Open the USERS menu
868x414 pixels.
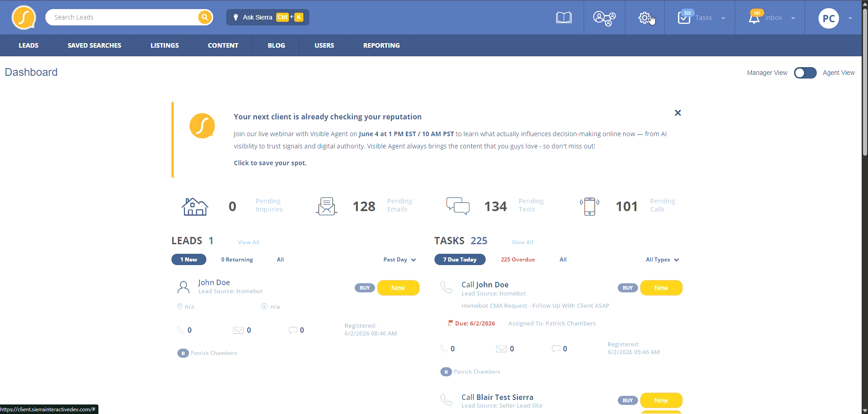point(324,45)
